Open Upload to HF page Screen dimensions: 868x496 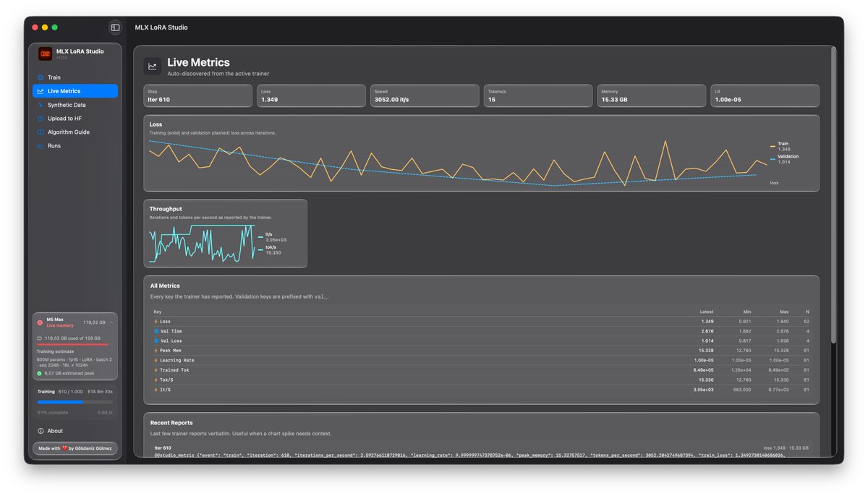pyautogui.click(x=75, y=119)
